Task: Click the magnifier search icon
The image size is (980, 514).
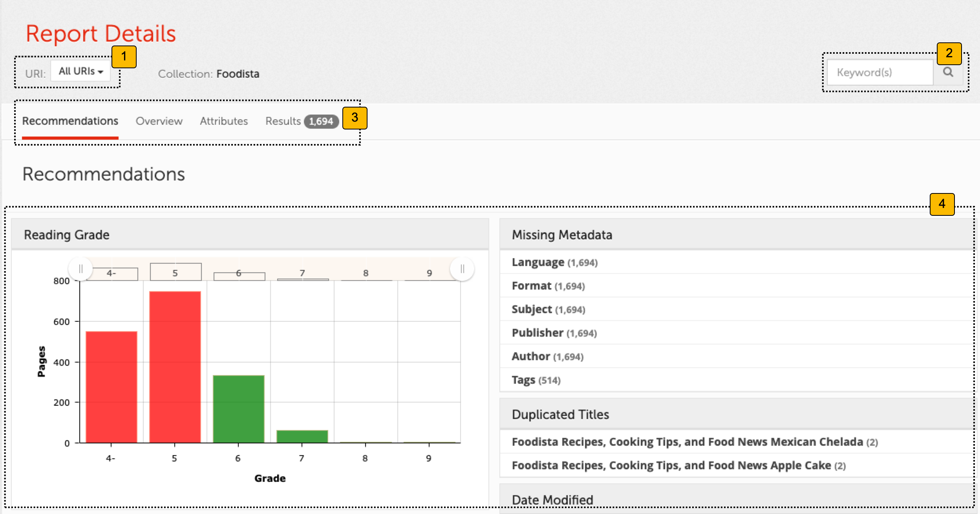Action: [948, 72]
